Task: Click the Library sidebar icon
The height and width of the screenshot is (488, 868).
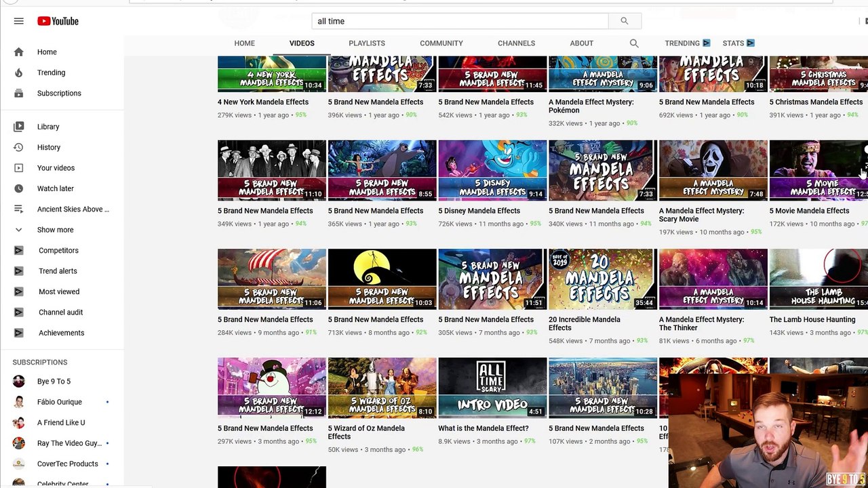Action: [x=18, y=126]
